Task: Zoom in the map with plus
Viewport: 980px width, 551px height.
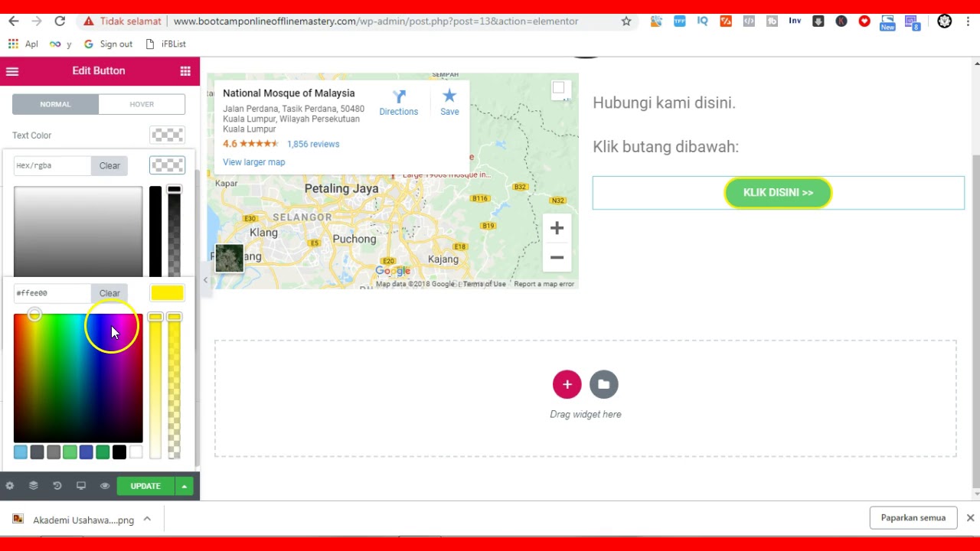Action: [557, 228]
